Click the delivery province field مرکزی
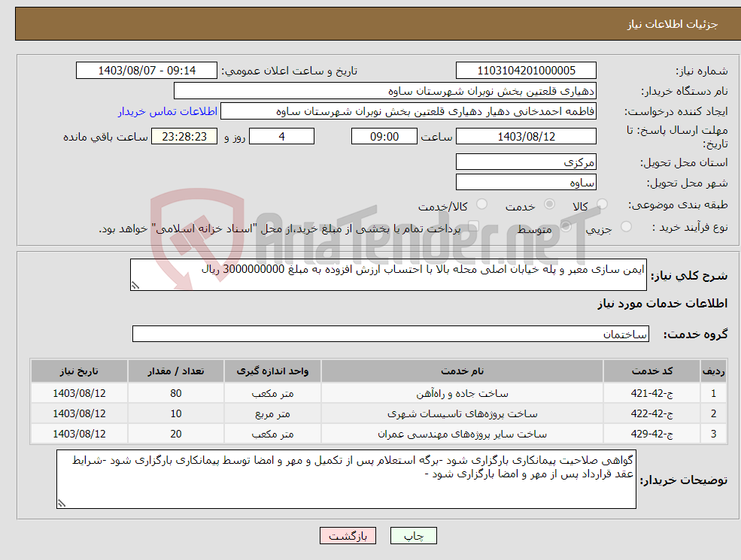The image size is (741, 560). coord(526,162)
